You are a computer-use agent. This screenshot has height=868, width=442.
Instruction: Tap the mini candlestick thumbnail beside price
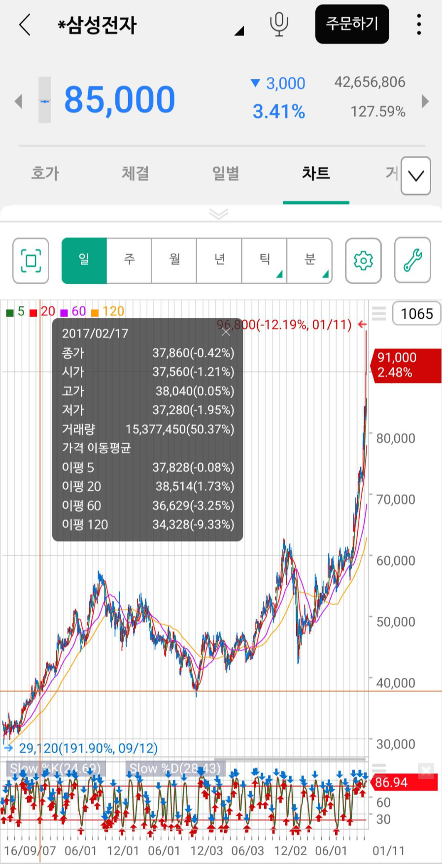click(x=45, y=100)
